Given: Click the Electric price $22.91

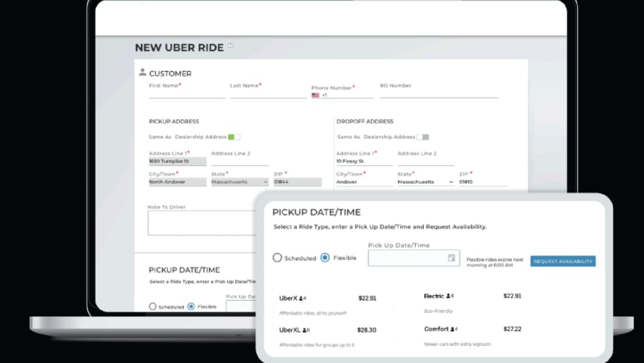Looking at the screenshot, I should click(512, 296).
